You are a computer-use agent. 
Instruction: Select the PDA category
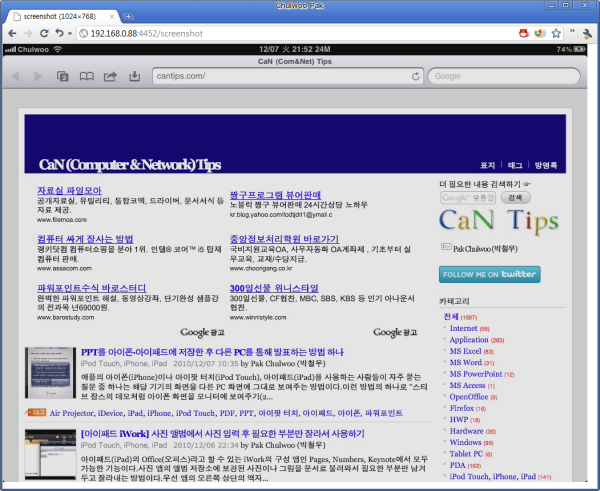[x=457, y=465]
